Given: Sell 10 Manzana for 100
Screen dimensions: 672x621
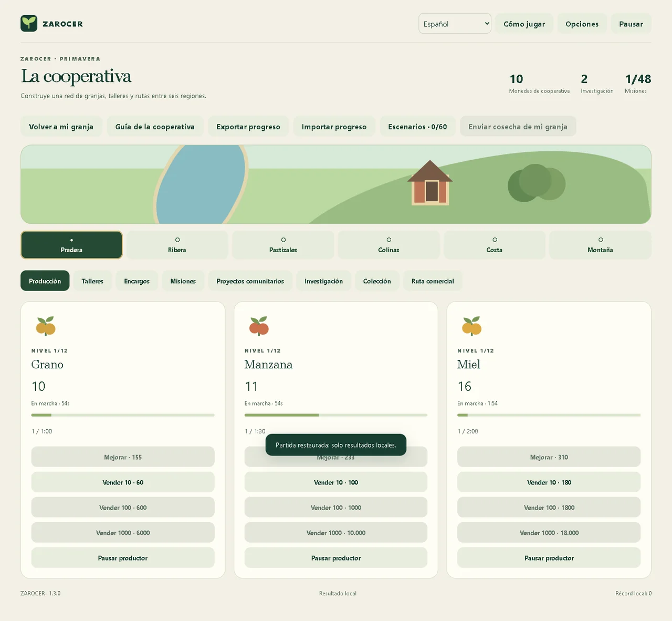Looking at the screenshot, I should [x=336, y=482].
